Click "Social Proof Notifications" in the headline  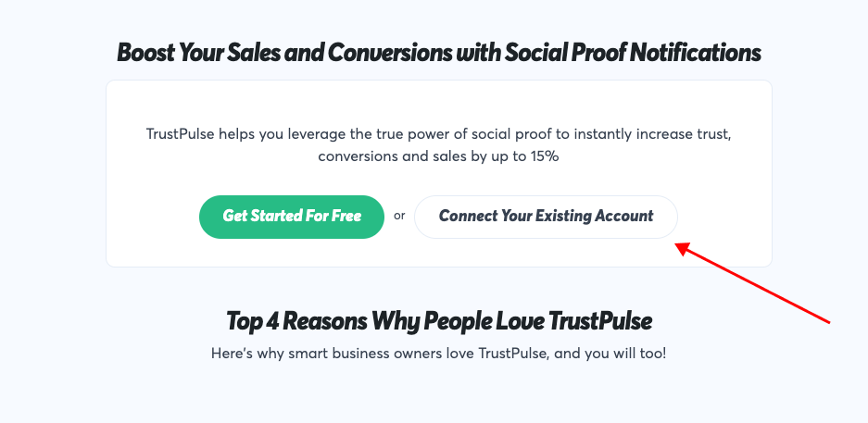pos(633,53)
